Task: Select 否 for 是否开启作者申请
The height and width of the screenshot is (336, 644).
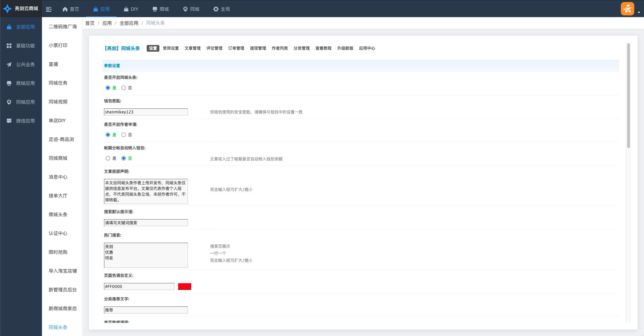Action: (x=123, y=135)
